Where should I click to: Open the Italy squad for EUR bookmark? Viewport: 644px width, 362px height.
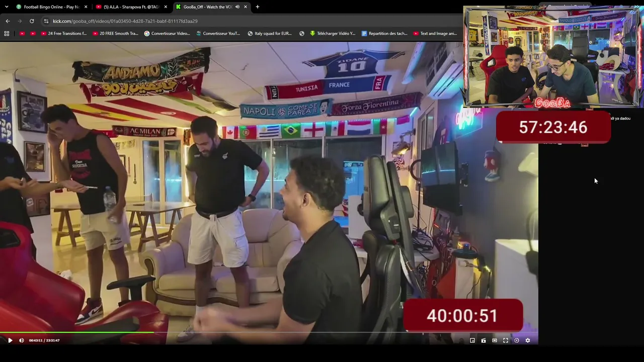point(270,34)
